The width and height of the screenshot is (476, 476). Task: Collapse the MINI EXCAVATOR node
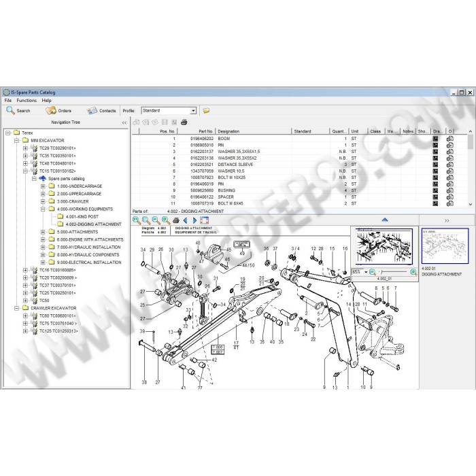click(x=17, y=141)
